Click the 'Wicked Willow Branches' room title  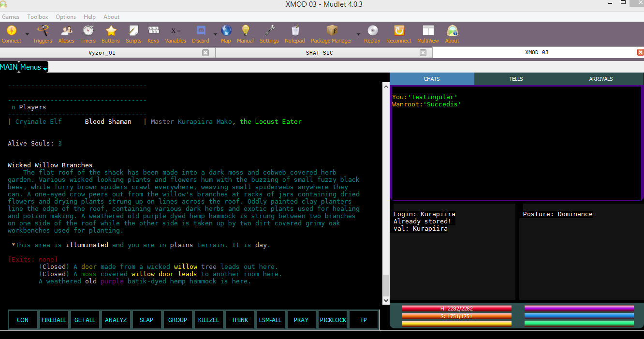(x=50, y=165)
